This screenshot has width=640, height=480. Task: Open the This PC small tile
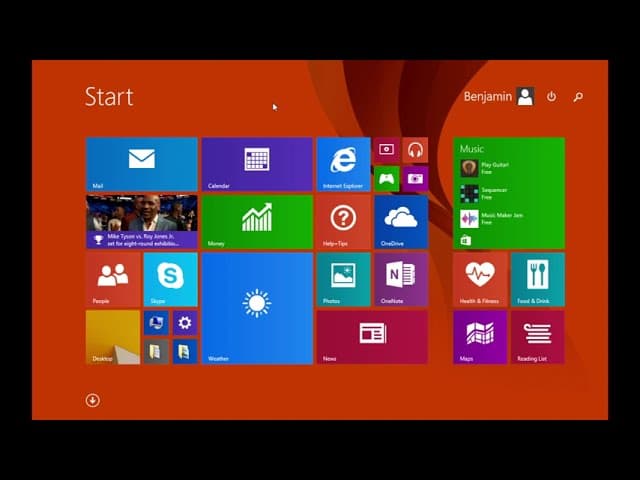tap(156, 323)
